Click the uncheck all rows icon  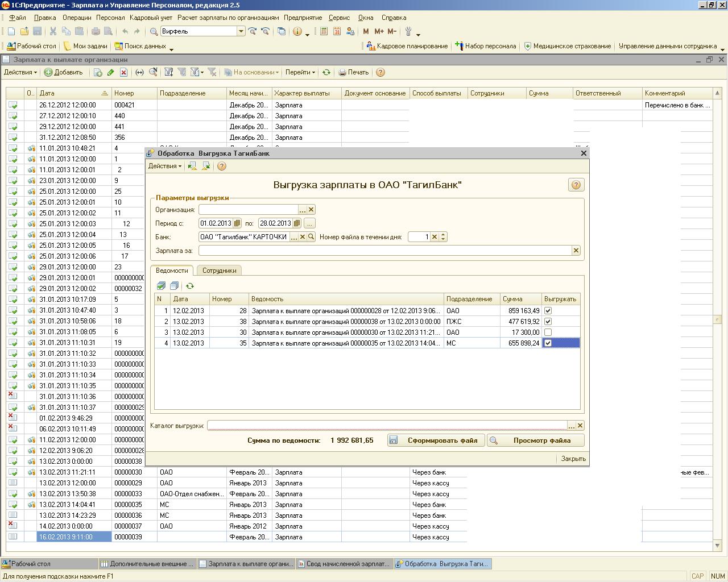click(174, 286)
